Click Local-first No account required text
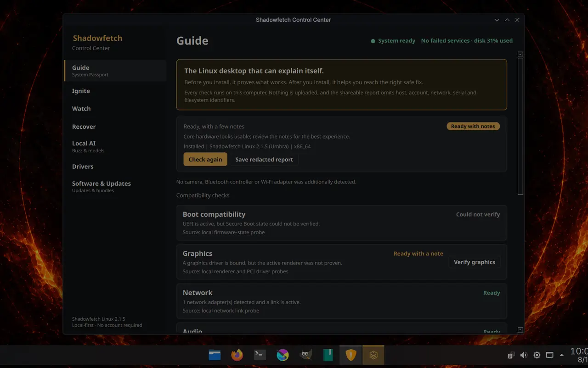Image resolution: width=588 pixels, height=368 pixels. [x=107, y=325]
